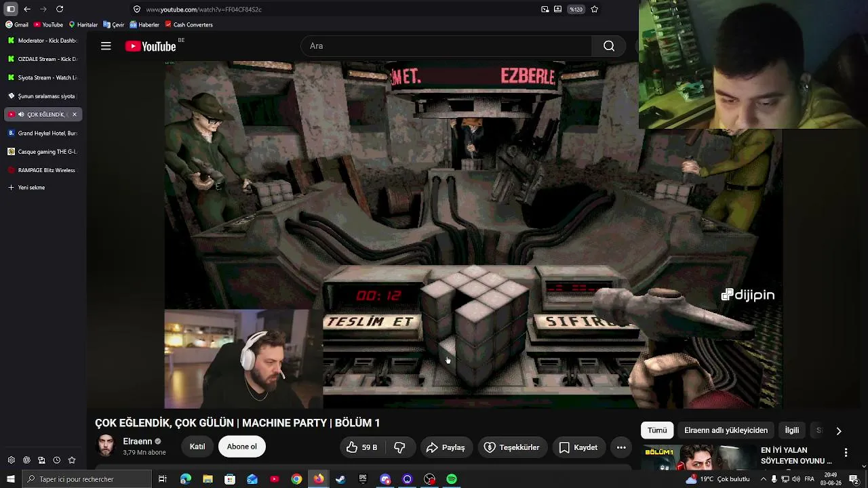This screenshot has width=868, height=488.
Task: Click the Ara search input field
Action: tap(446, 46)
